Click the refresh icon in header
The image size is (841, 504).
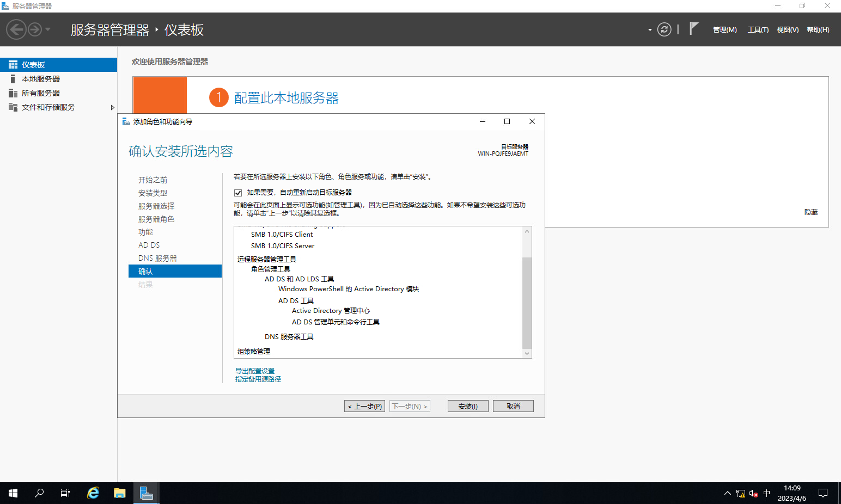pyautogui.click(x=664, y=29)
